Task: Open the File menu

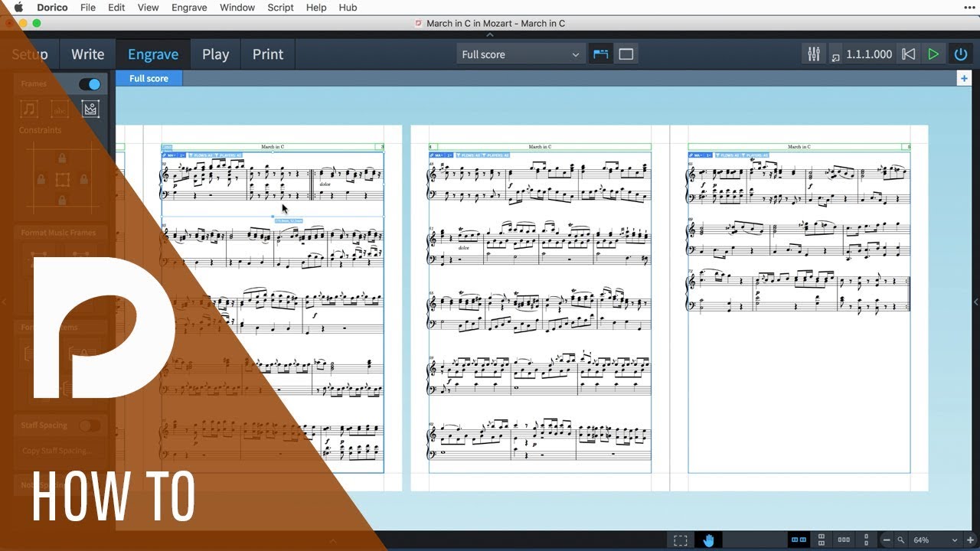Action: 88,8
